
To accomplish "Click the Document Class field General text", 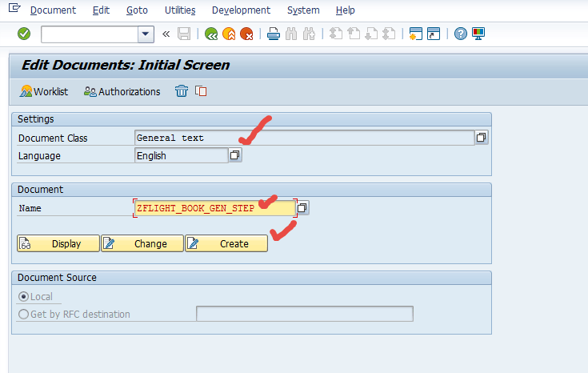I will coord(304,138).
